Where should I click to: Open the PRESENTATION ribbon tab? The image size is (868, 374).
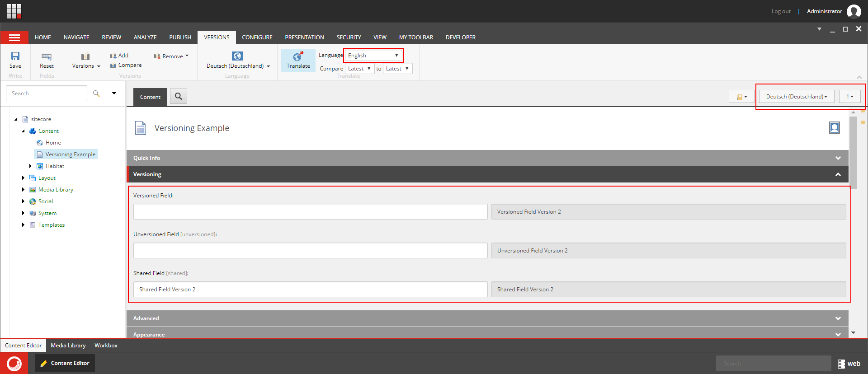tap(304, 37)
